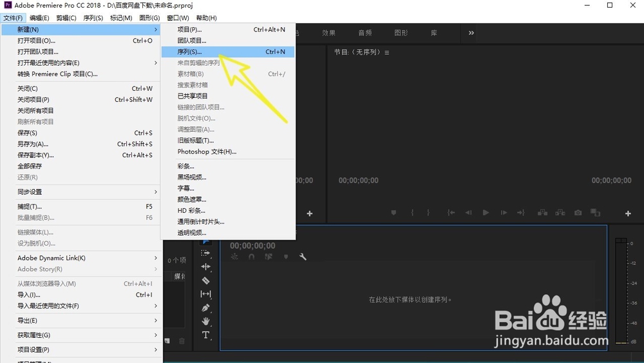Switch to the 图形 workspace tab
Screen dimensions: 644x363
pos(401,33)
